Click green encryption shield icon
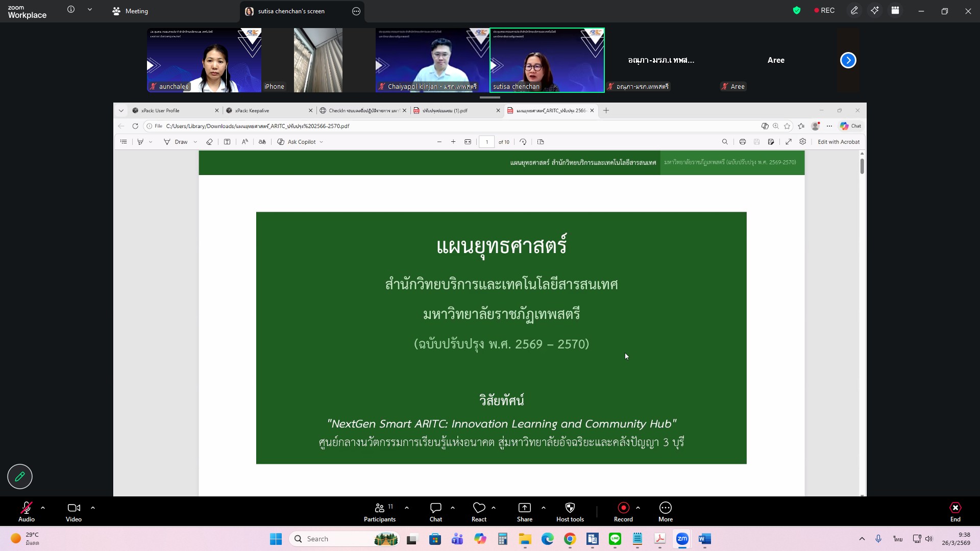Viewport: 980px width, 551px height. 796,11
